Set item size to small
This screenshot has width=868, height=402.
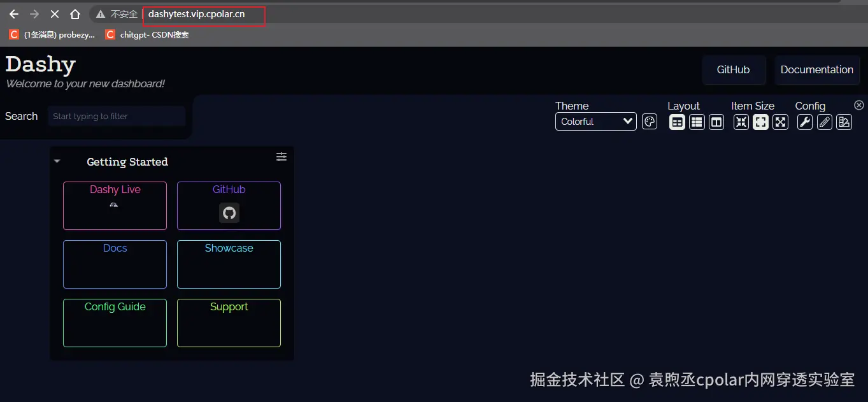741,122
